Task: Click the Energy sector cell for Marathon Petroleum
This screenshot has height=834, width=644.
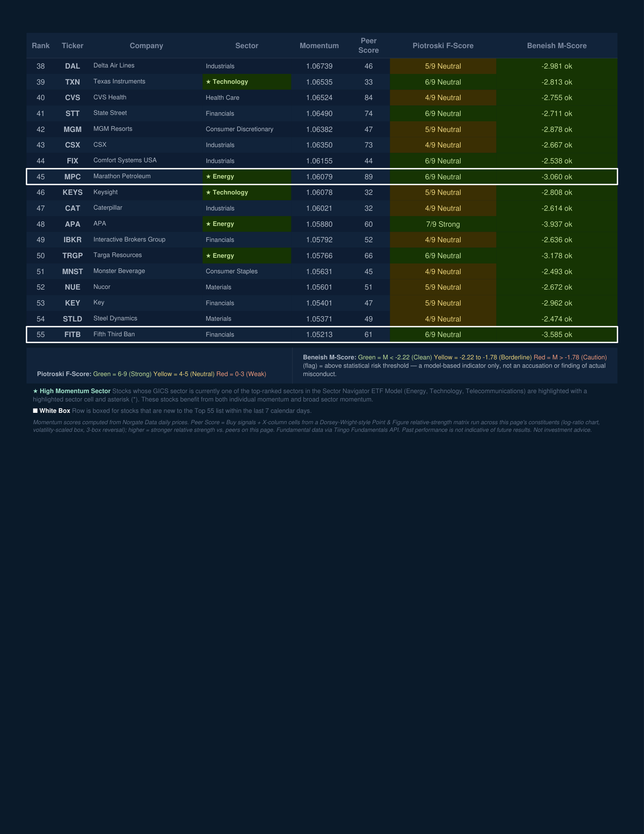Action: point(247,176)
